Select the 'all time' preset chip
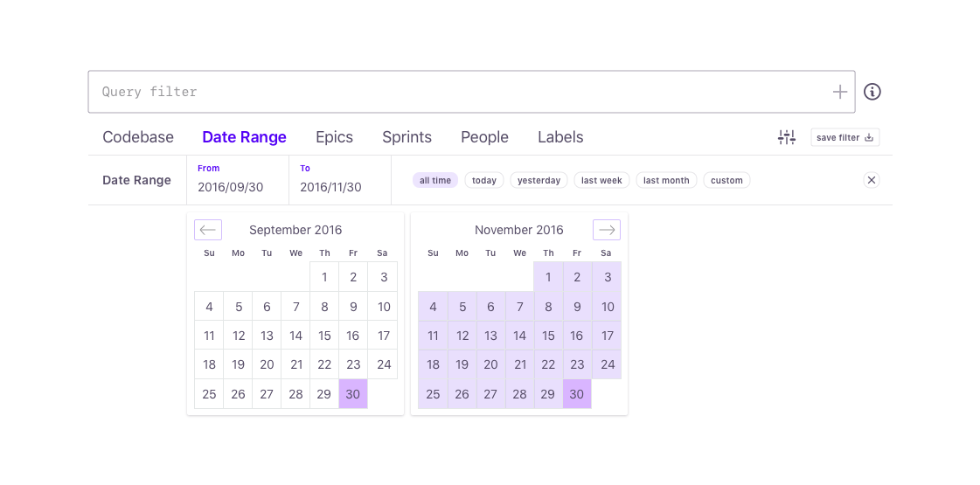This screenshot has height=485, width=980. tap(435, 181)
